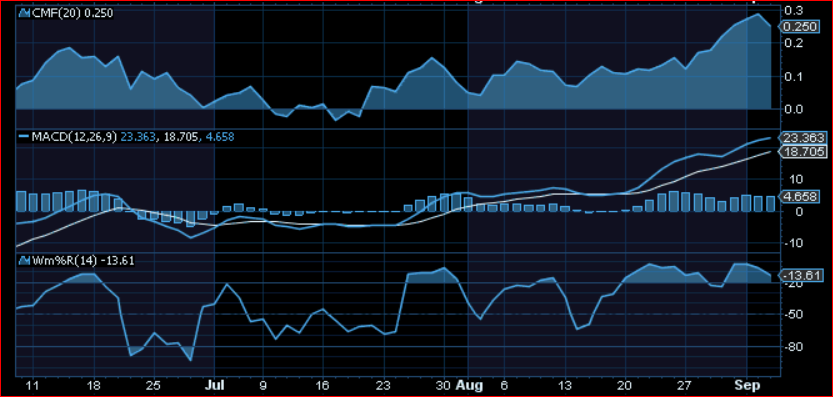833x397 pixels.
Task: Click 23.363 in the MACD legend
Action: [138, 137]
